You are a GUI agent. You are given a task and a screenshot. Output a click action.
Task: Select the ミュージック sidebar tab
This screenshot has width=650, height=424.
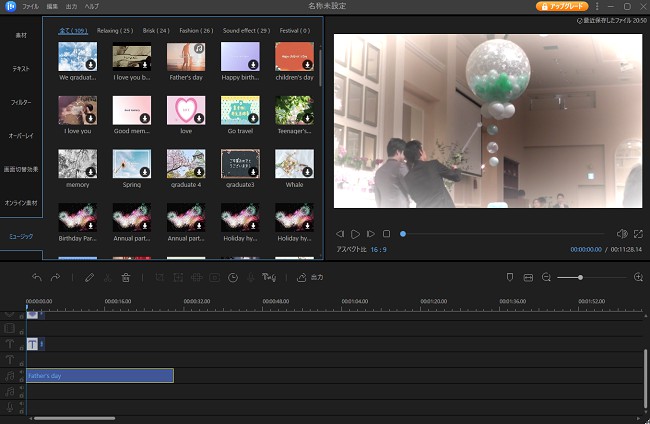[x=21, y=236]
